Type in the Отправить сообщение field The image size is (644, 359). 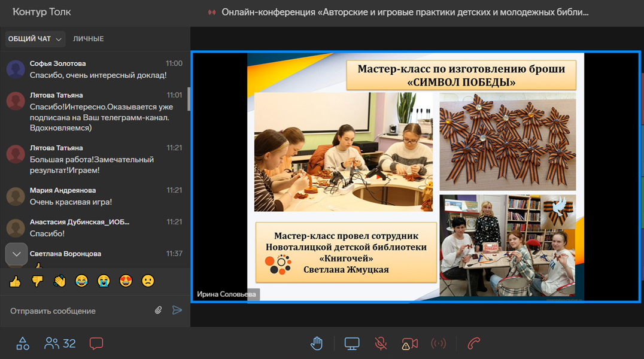[x=78, y=311]
